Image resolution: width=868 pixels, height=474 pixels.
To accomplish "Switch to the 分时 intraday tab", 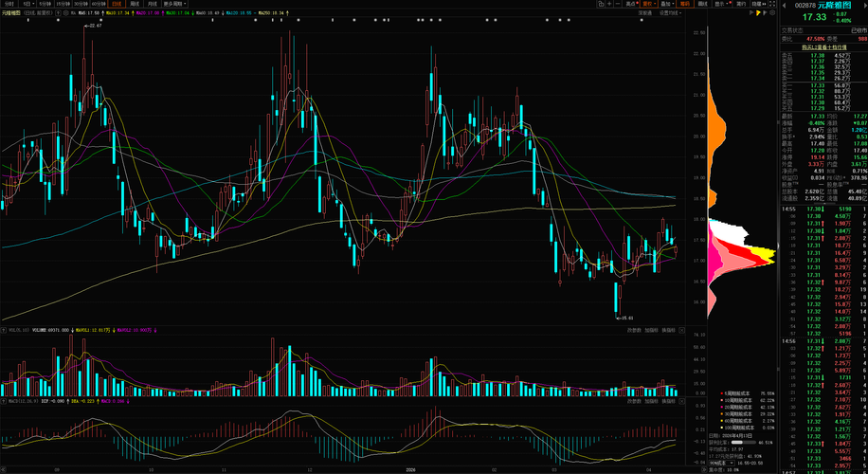I will 9,4.
